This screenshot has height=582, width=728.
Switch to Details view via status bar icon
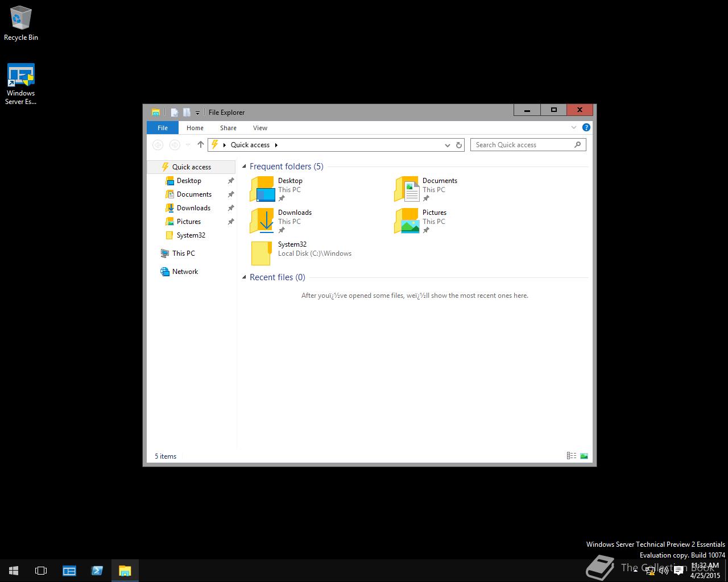pos(572,456)
